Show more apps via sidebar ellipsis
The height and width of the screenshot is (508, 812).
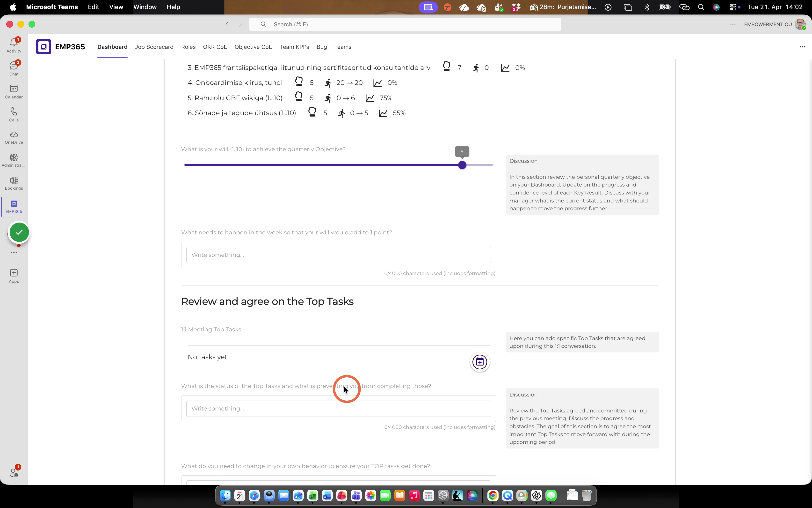(x=14, y=252)
